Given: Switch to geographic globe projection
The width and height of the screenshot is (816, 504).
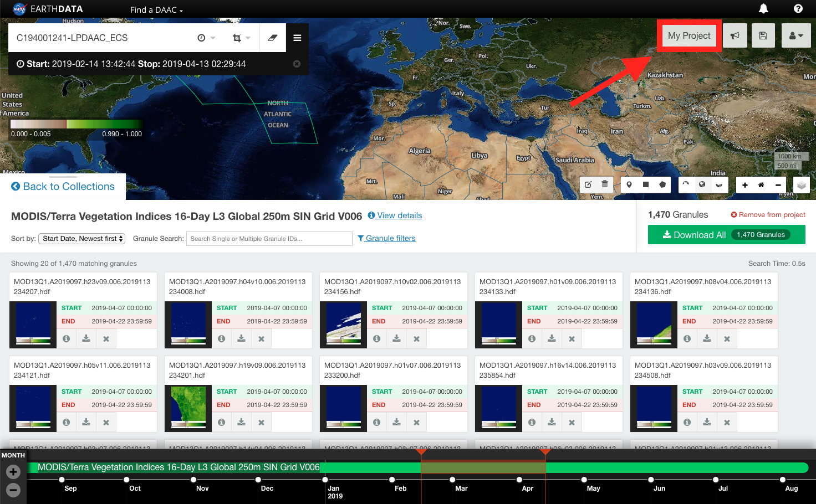Looking at the screenshot, I should coord(702,184).
